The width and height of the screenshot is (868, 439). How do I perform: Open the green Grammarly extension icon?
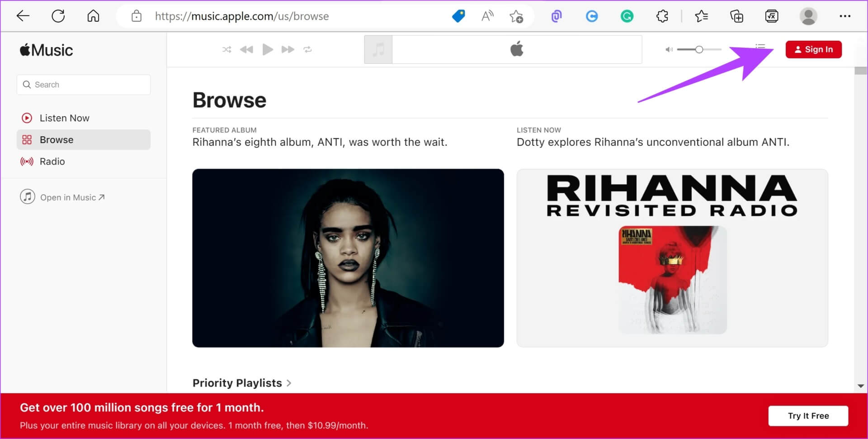tap(627, 16)
